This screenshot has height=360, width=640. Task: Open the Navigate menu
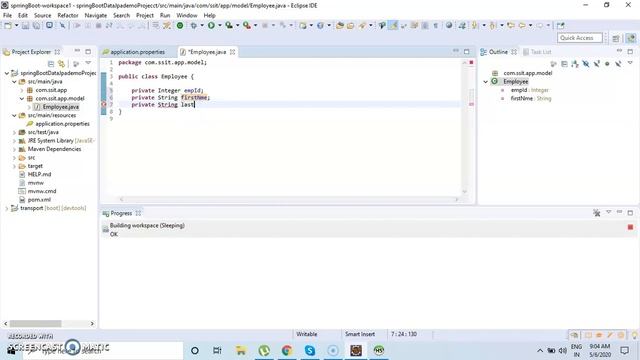(x=96, y=15)
